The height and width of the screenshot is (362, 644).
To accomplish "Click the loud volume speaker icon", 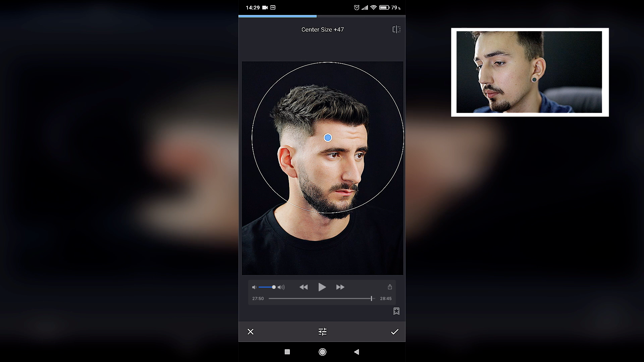I will coord(281,287).
